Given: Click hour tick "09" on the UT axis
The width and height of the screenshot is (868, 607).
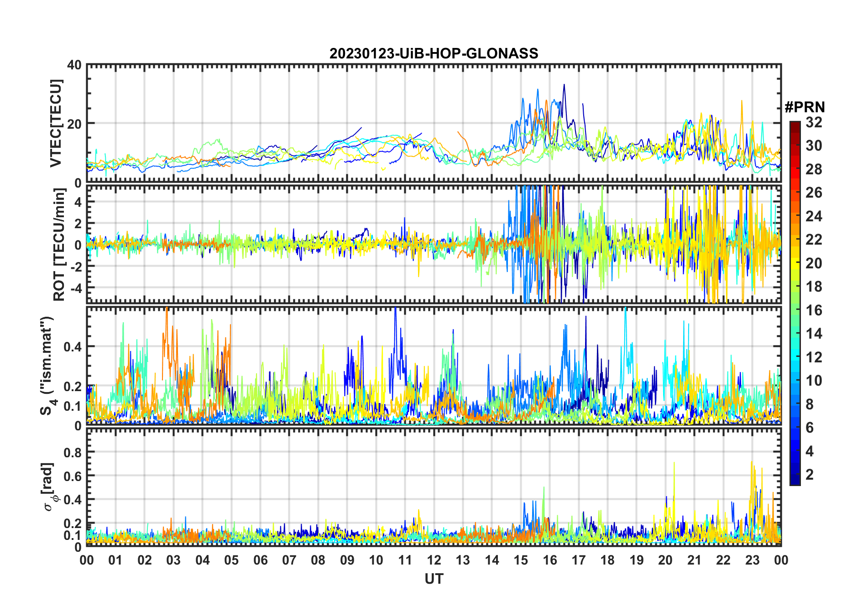Looking at the screenshot, I should pos(347,560).
